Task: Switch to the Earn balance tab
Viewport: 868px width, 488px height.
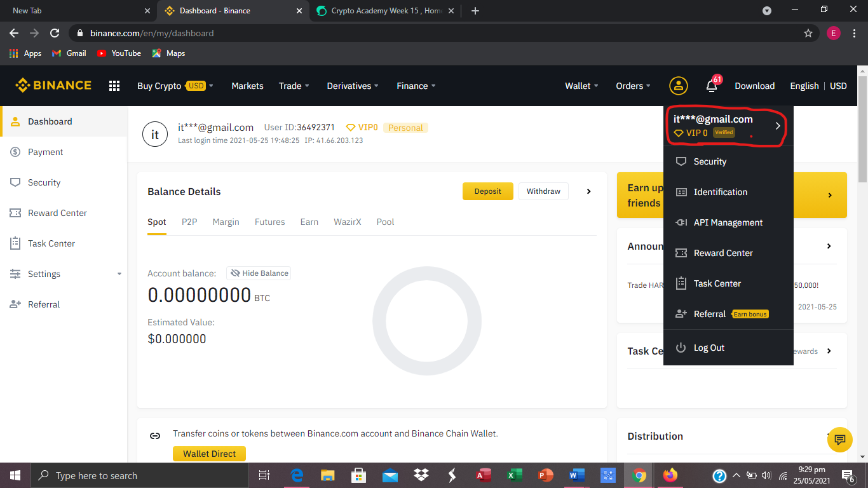Action: pyautogui.click(x=309, y=222)
